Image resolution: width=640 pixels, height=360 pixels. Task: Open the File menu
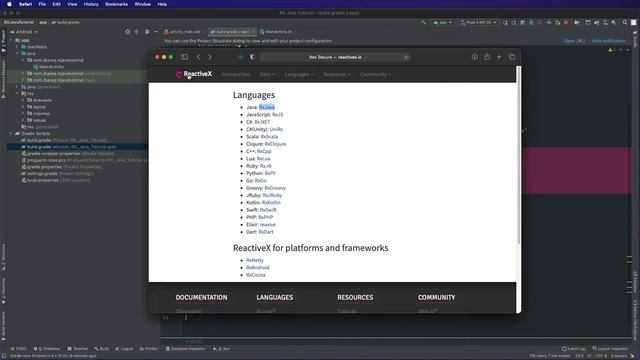[x=42, y=4]
